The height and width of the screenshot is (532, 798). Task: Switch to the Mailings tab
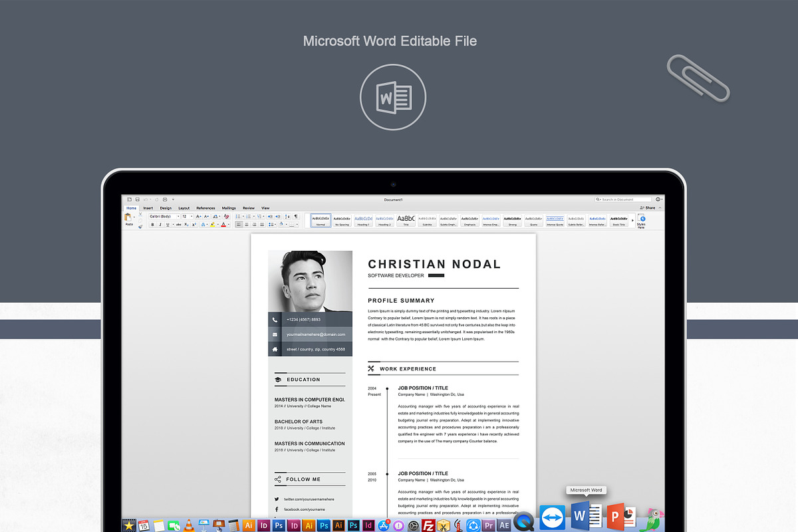click(x=229, y=208)
